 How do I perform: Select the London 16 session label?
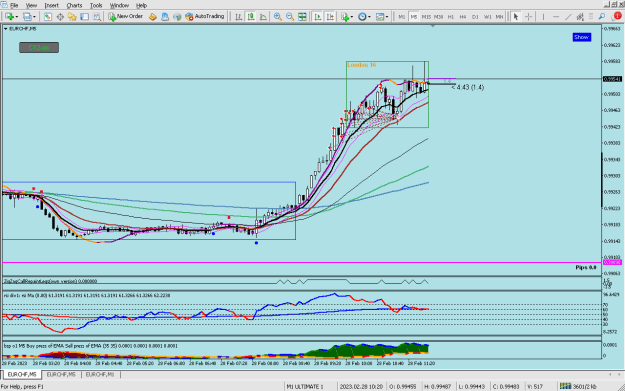coord(361,65)
